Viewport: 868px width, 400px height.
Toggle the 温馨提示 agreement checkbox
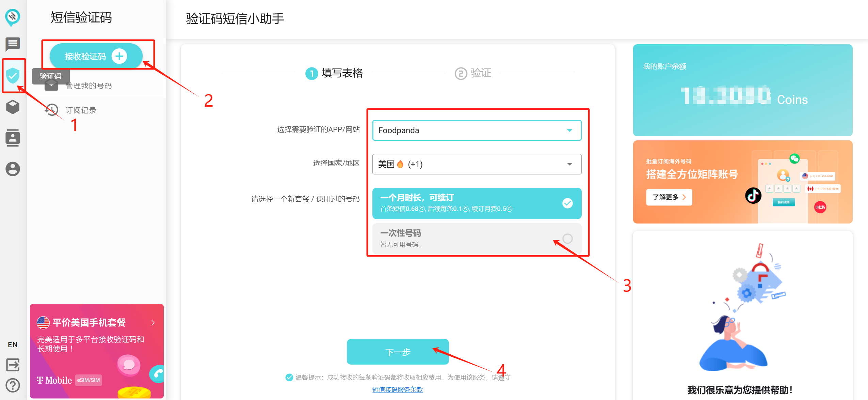pyautogui.click(x=289, y=377)
